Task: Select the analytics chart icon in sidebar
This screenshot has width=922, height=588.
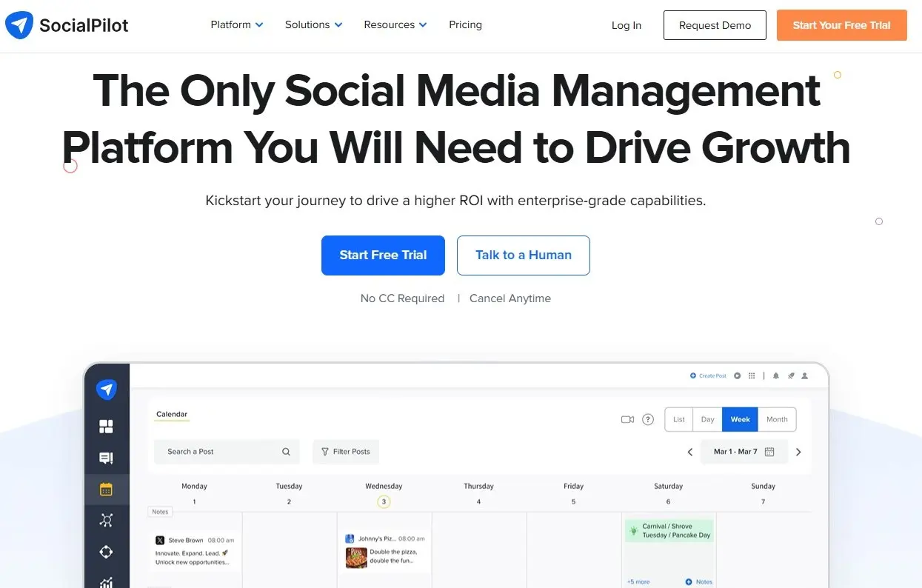Action: tap(106, 582)
